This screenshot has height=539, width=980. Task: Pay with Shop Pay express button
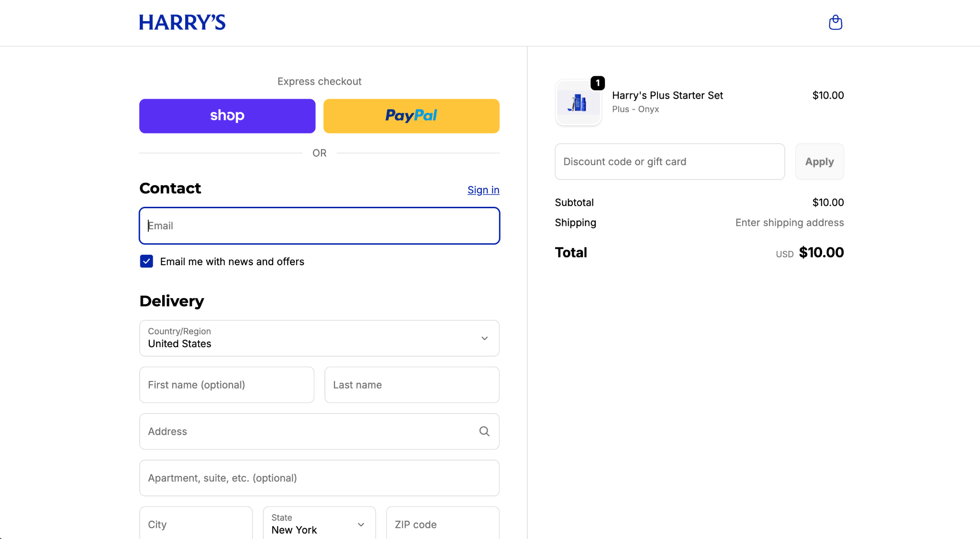point(227,116)
